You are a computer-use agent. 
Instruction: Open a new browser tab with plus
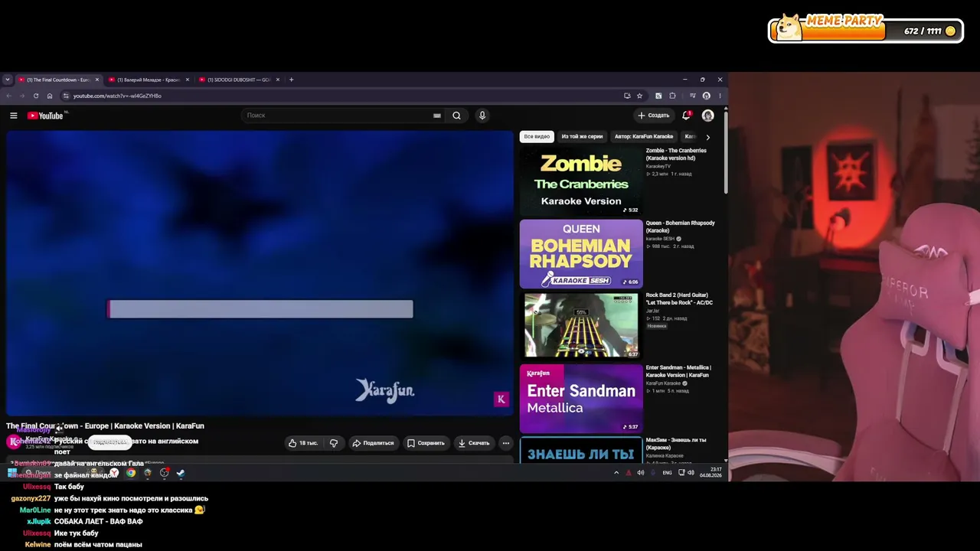pos(291,80)
